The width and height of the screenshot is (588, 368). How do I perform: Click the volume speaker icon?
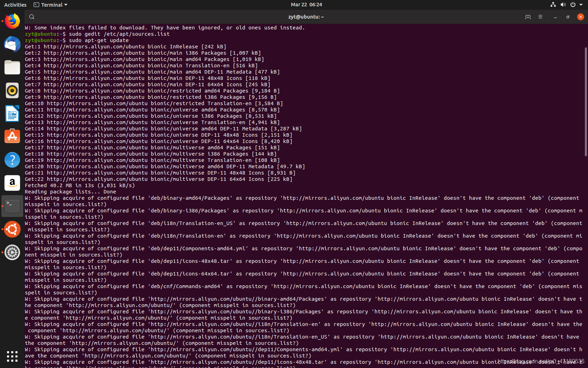[x=563, y=5]
